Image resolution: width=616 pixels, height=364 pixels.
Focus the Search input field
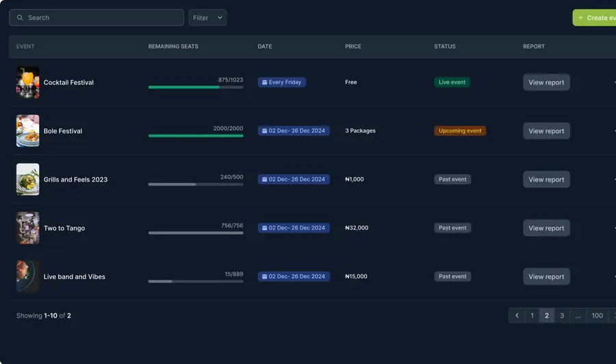[x=97, y=18]
